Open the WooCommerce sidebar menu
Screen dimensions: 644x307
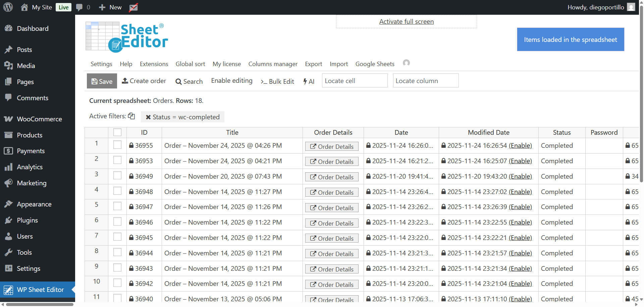tap(39, 119)
